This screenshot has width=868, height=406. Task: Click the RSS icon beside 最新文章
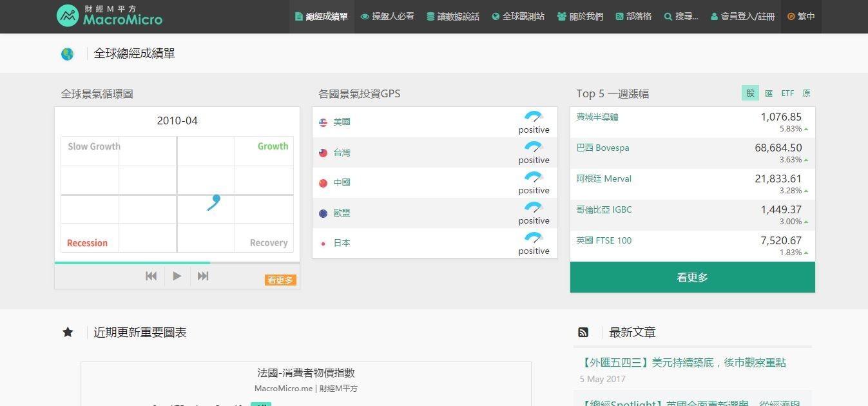coord(583,333)
